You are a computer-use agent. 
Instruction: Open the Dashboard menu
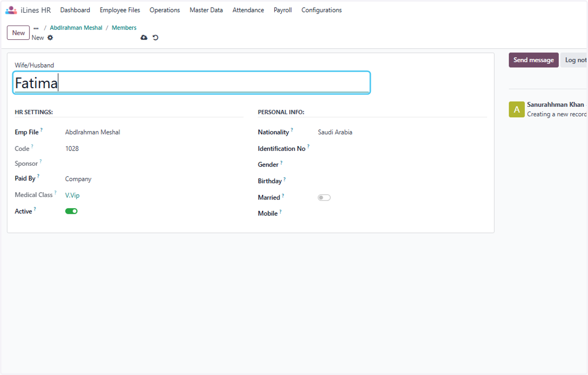75,10
